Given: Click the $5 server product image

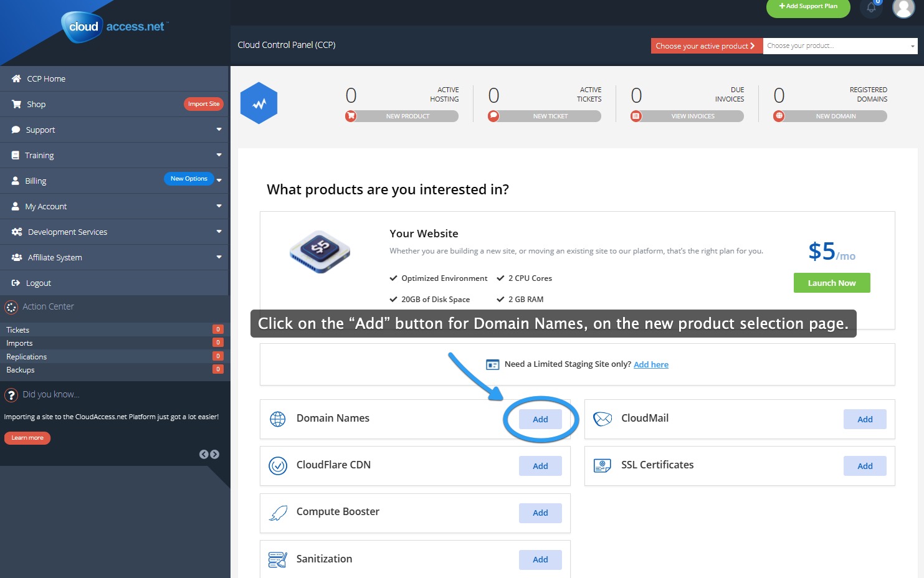Looking at the screenshot, I should [320, 252].
